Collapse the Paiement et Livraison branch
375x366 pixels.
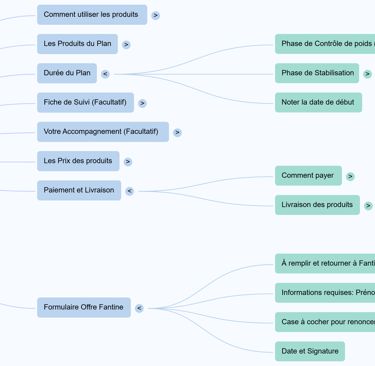pyautogui.click(x=129, y=191)
